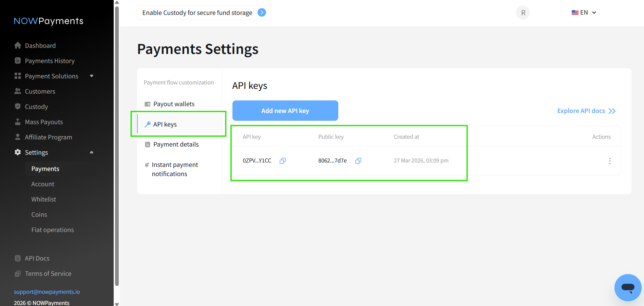644x306 pixels.
Task: Click the "0ZPV...Y1CC" key text
Action: [257, 160]
